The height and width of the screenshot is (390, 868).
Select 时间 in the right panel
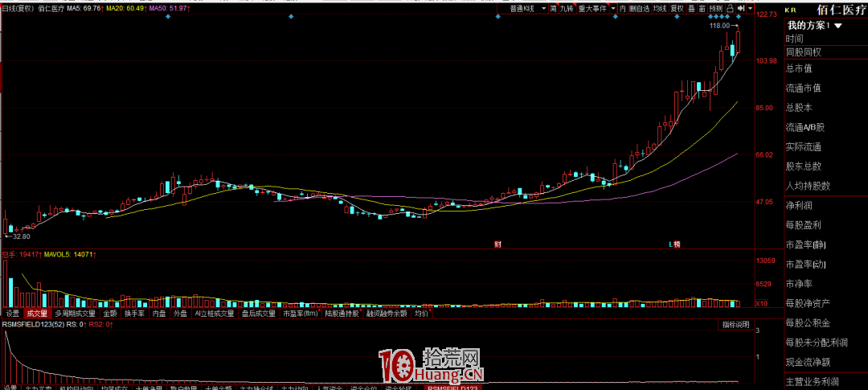[794, 39]
